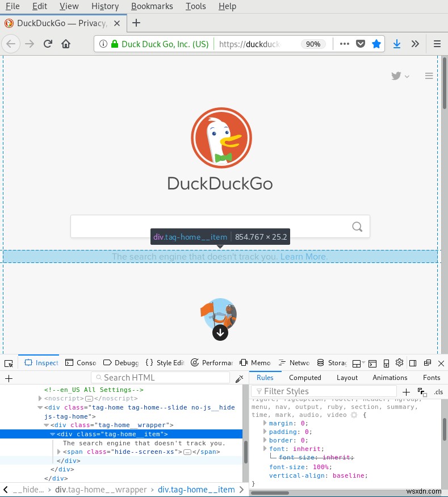Reload the current page
Image resolution: width=448 pixels, height=497 pixels.
48,44
